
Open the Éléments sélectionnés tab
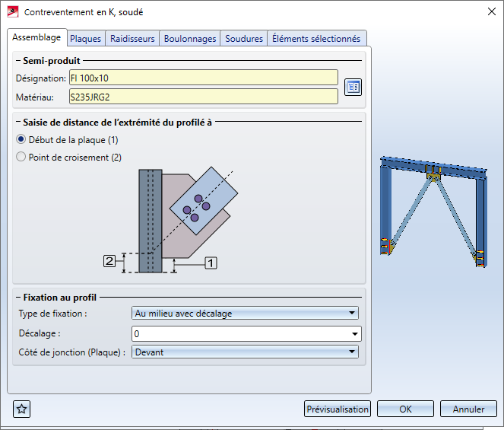click(316, 39)
